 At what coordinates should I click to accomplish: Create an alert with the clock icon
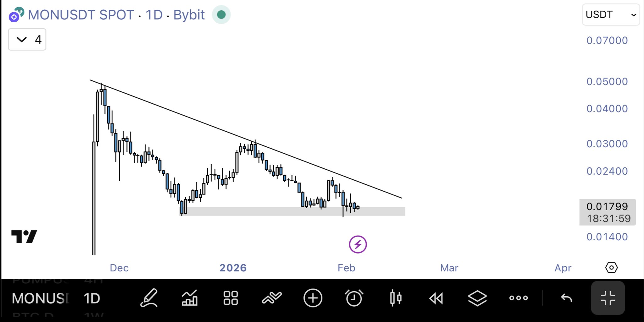tap(354, 298)
